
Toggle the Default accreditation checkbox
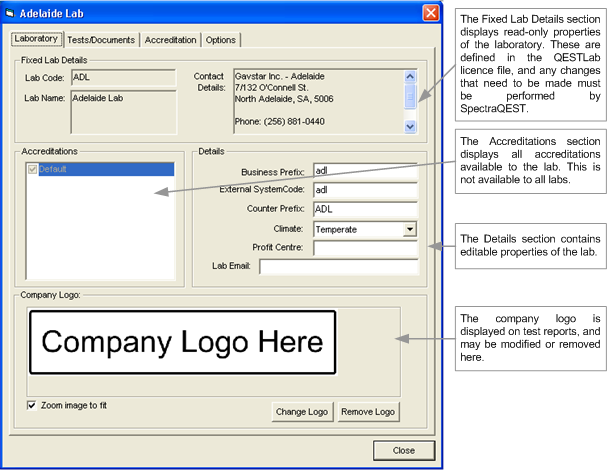(x=33, y=170)
